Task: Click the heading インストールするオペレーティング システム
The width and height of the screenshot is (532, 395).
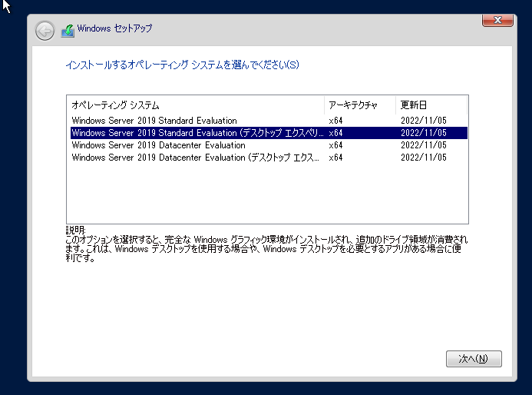Action: click(x=183, y=65)
